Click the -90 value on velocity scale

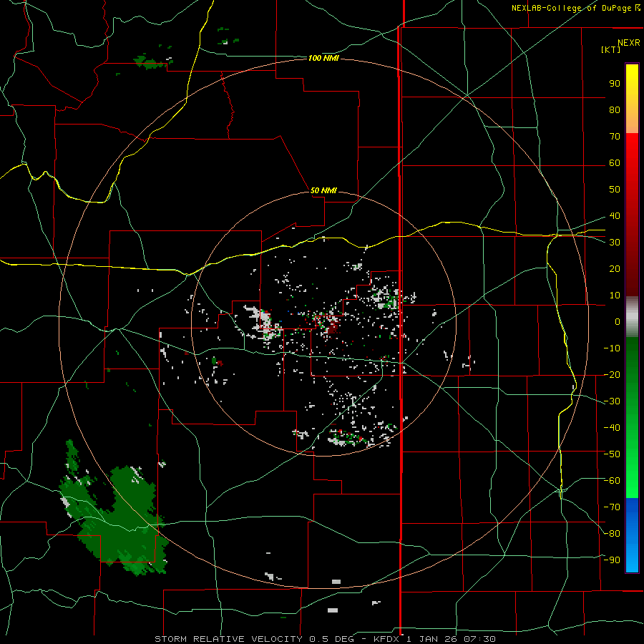[612, 560]
